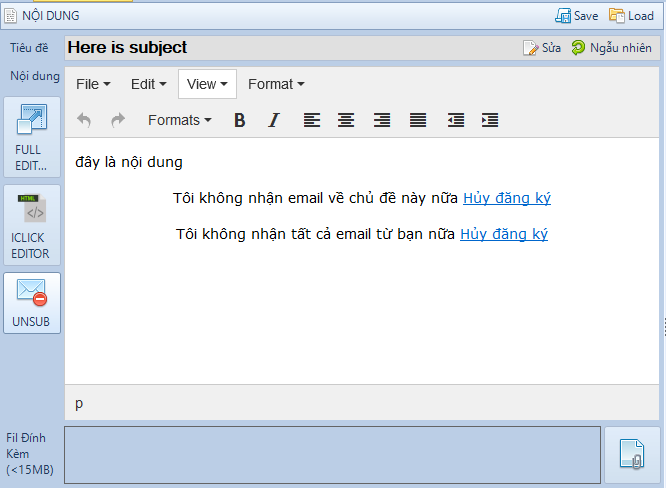Increase indent of paragraph
The image size is (666, 488).
490,120
